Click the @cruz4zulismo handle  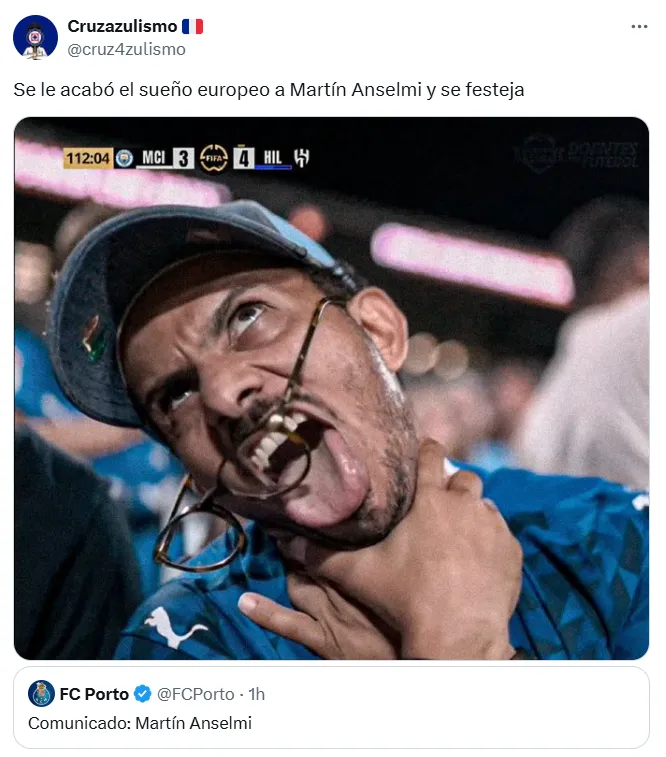tap(126, 49)
